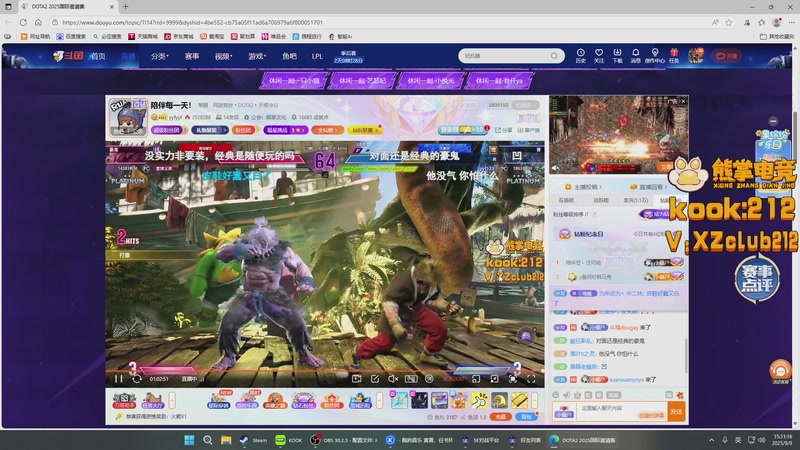Open 主播投稿 link above chat
The width and height of the screenshot is (800, 450).
583,187
